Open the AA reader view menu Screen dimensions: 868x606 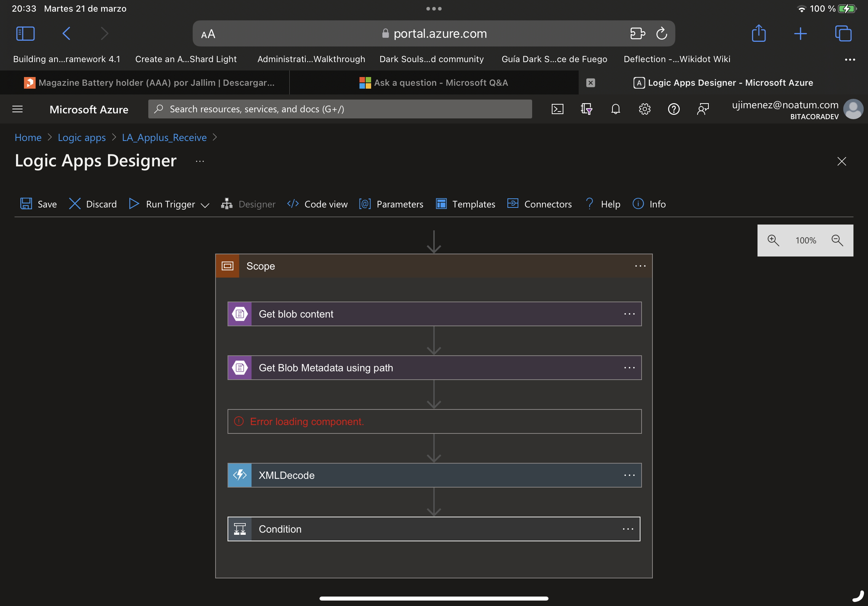208,34
